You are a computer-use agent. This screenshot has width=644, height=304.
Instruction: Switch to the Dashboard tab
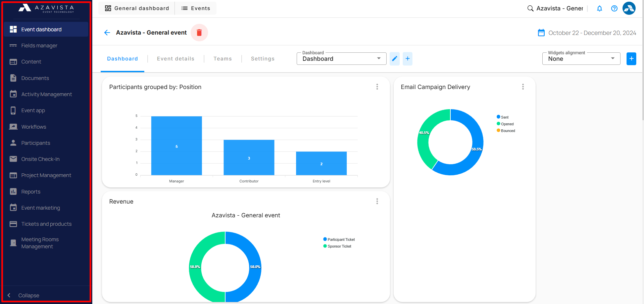(x=122, y=59)
